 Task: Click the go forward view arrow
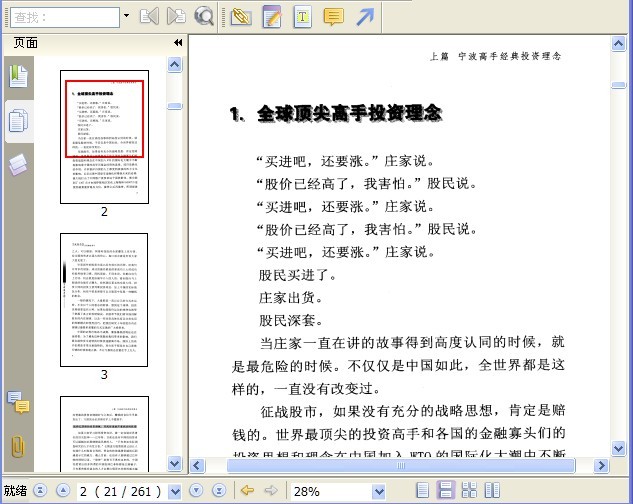[271, 491]
